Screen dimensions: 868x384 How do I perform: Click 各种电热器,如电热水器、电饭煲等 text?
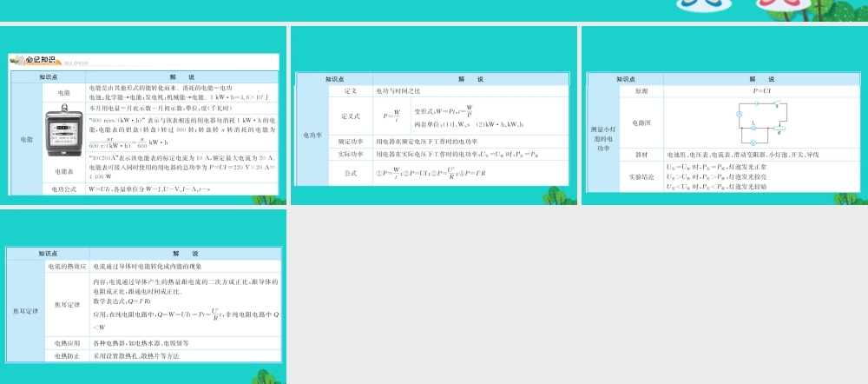[141, 343]
